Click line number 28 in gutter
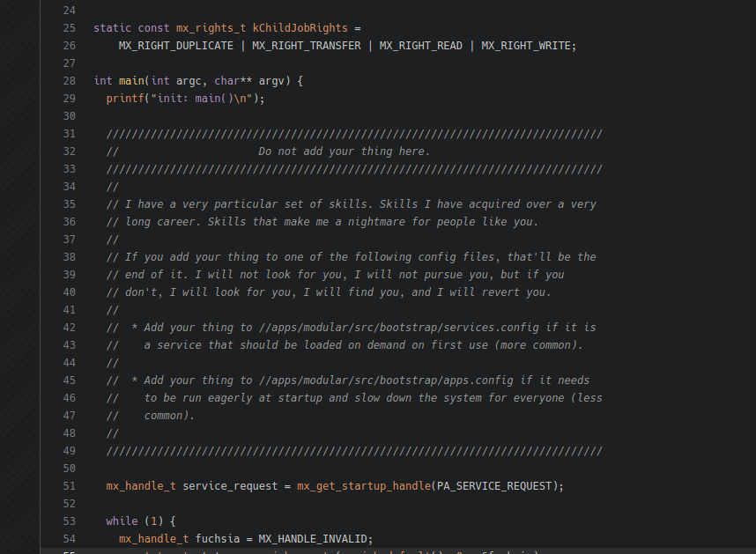Viewport: 756px width, 554px height. click(70, 81)
